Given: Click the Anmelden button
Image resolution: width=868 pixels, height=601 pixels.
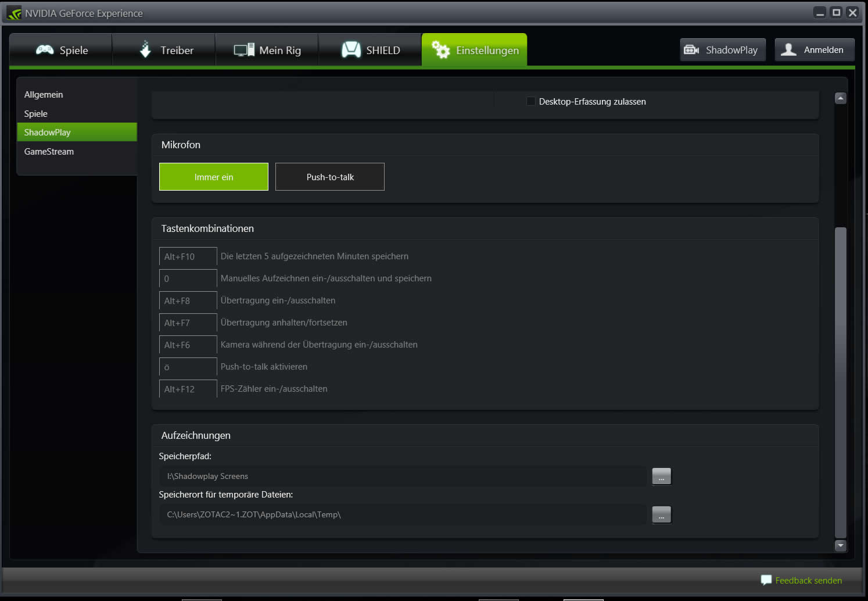Looking at the screenshot, I should pos(815,50).
